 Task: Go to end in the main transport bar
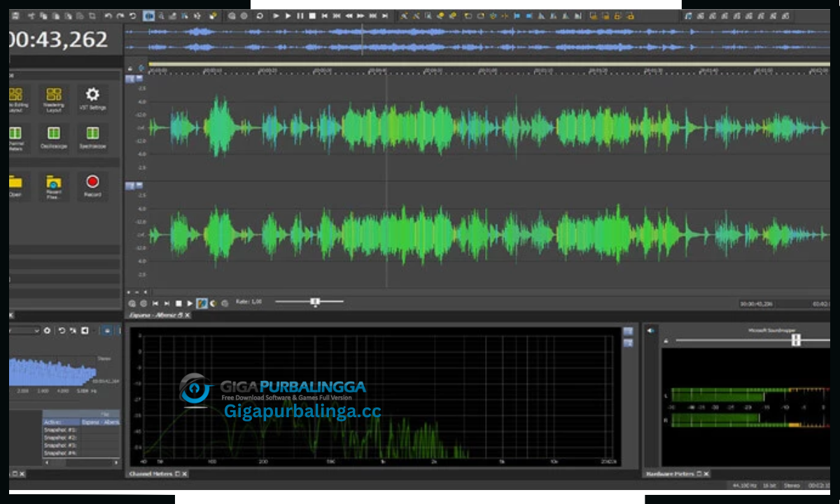pos(384,15)
